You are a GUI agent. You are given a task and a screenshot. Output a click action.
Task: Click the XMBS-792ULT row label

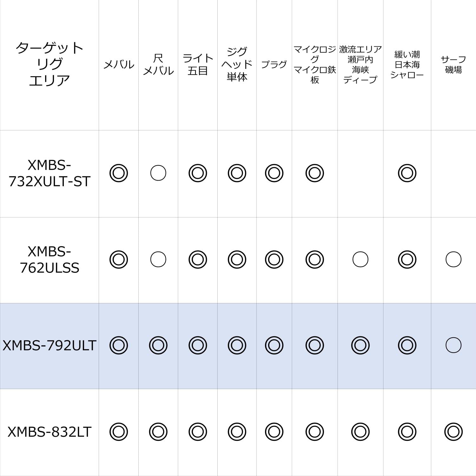click(x=49, y=345)
